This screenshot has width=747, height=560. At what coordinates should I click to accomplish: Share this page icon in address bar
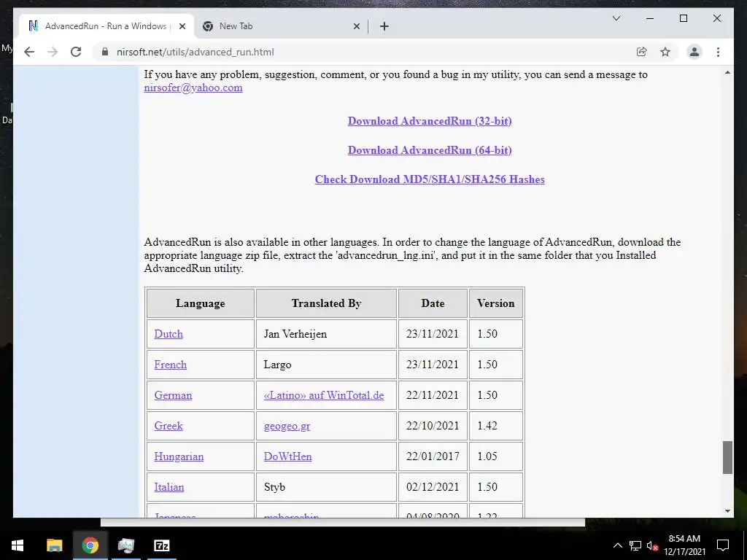tap(642, 52)
